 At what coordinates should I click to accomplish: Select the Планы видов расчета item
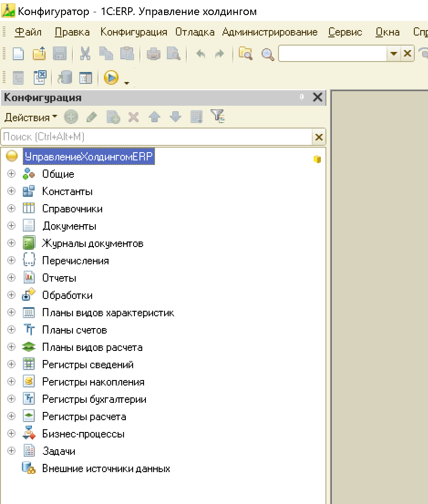93,347
